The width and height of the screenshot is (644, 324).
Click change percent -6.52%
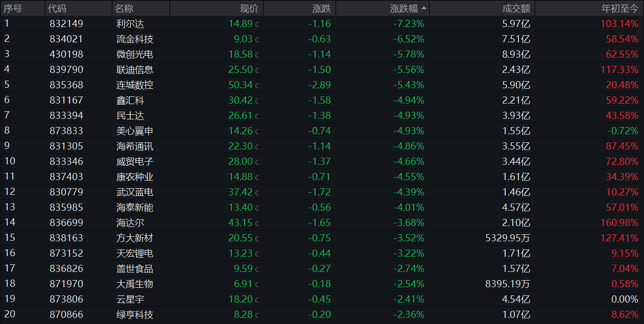(x=409, y=39)
